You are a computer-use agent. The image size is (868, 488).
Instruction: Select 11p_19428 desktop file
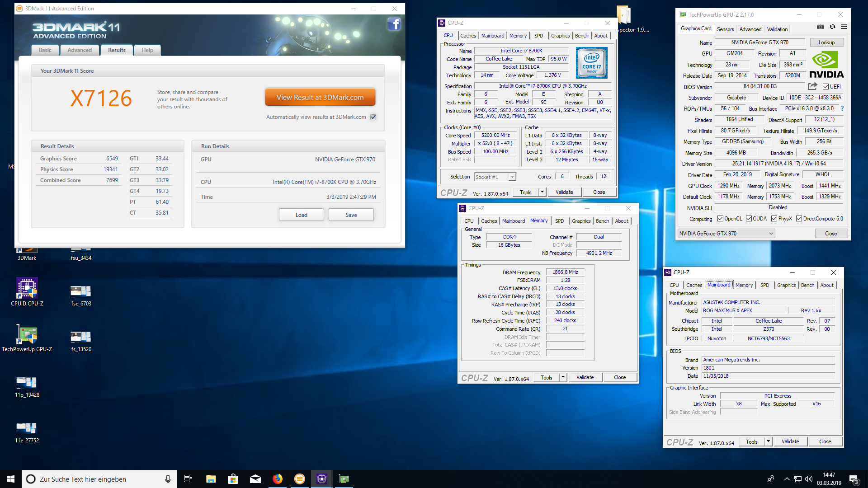(x=27, y=387)
